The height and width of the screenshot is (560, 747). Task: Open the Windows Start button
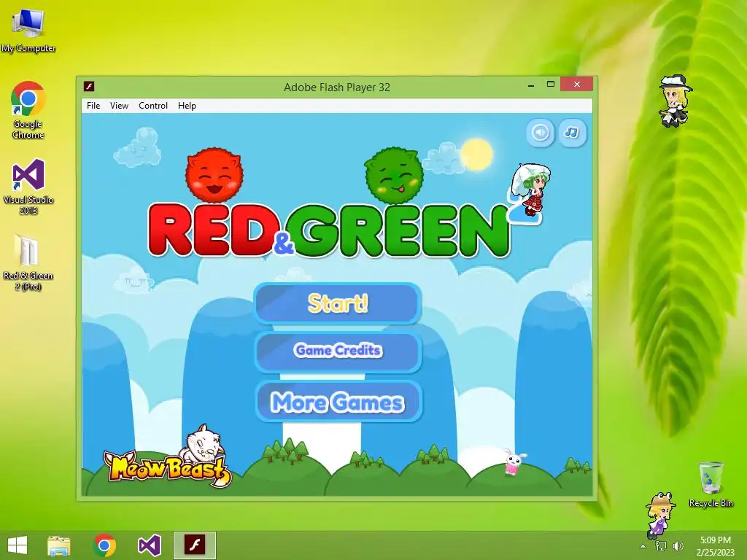coord(18,545)
